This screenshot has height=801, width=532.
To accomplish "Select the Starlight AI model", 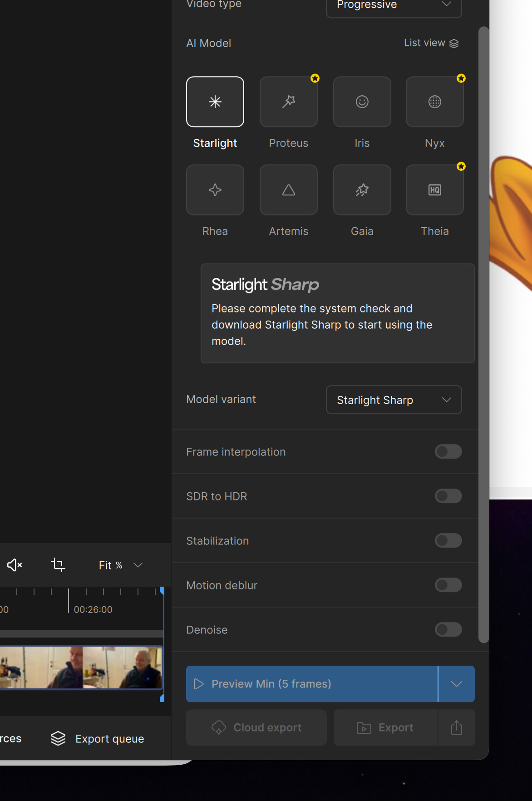I will pyautogui.click(x=215, y=102).
